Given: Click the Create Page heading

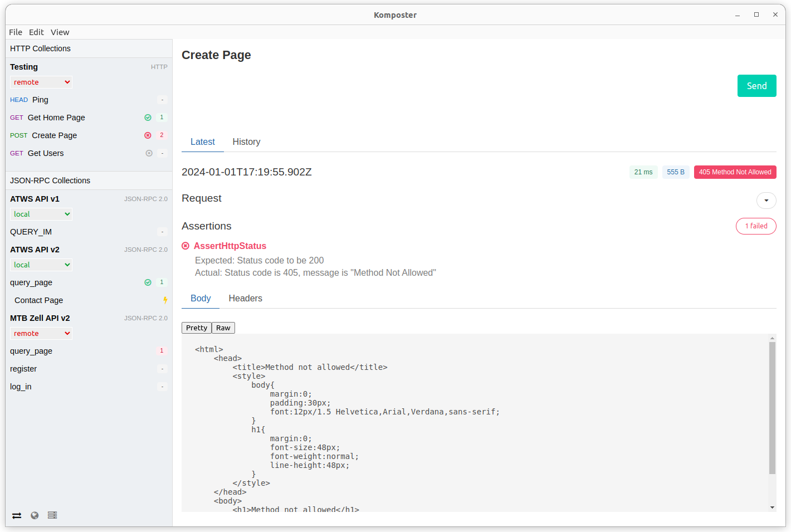Looking at the screenshot, I should point(216,55).
